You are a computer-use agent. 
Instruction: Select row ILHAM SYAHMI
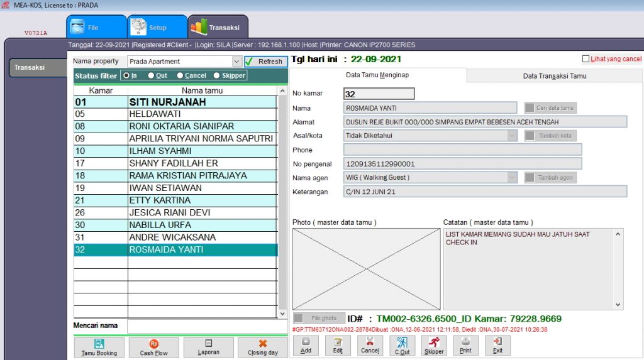tap(175, 151)
